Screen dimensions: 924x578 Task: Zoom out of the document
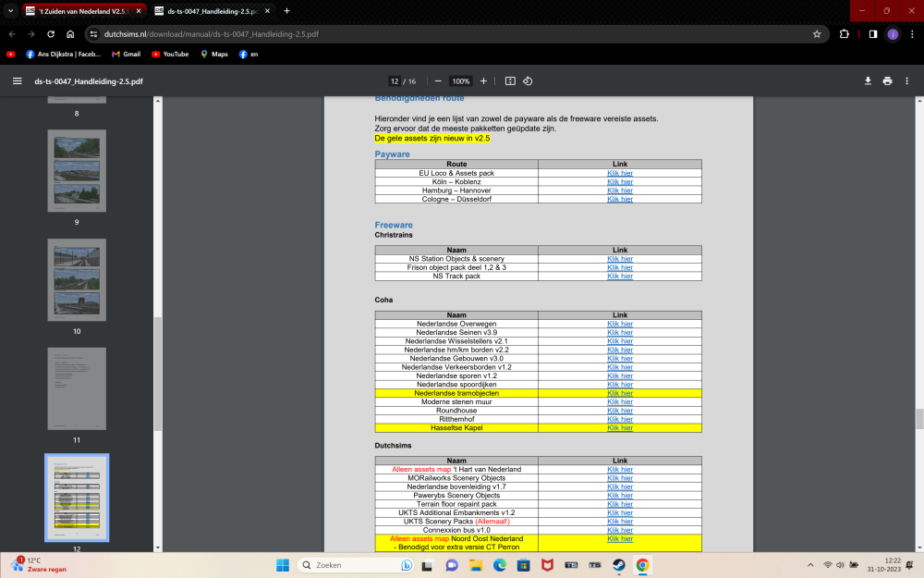pos(438,80)
